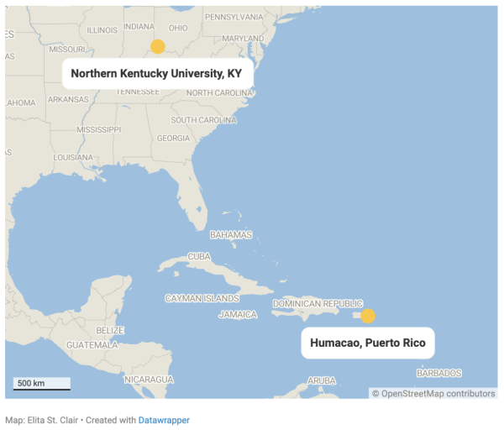Click the ARUBA map label

(322, 380)
